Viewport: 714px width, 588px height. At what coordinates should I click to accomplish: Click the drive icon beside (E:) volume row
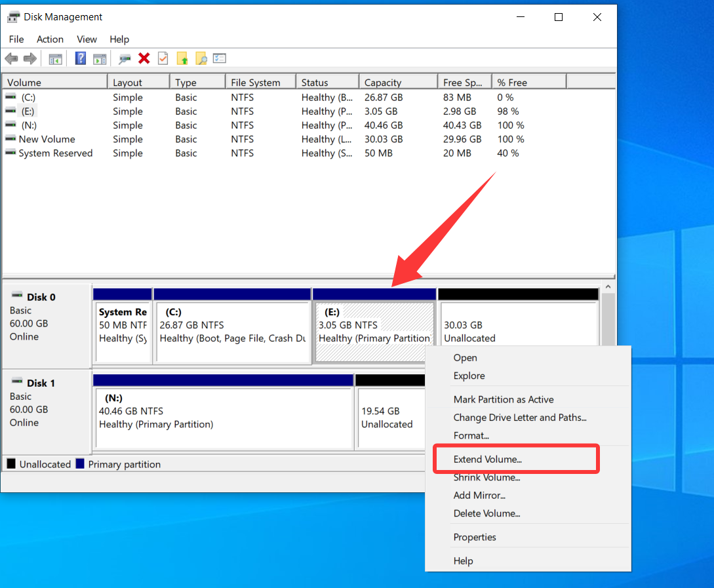pos(10,111)
